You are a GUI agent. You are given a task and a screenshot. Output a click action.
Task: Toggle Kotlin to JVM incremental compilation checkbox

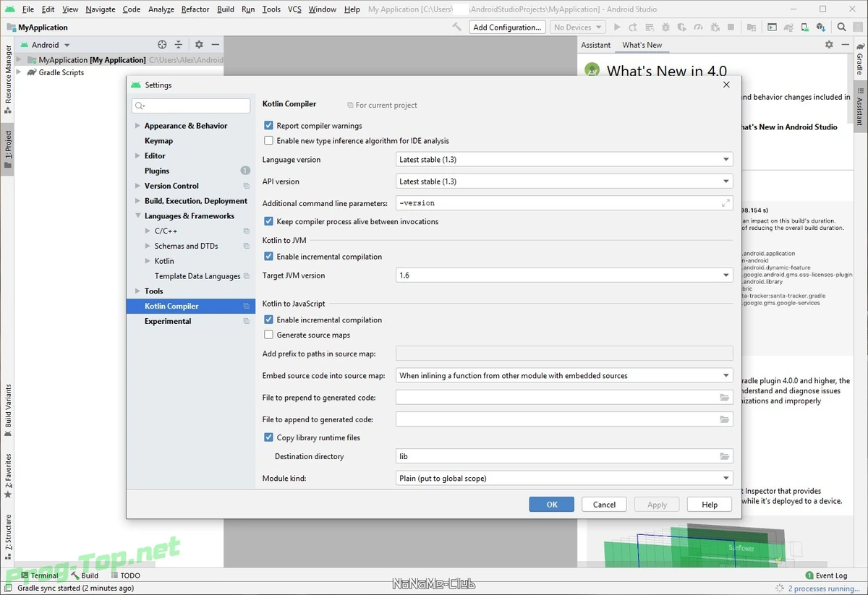[269, 257]
